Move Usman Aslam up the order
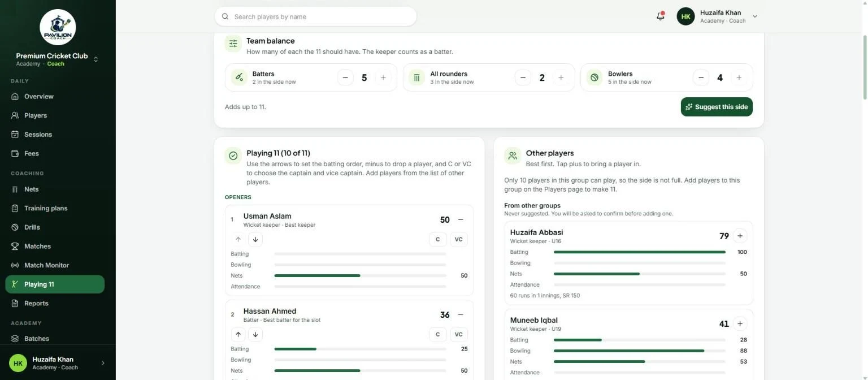This screenshot has width=868, height=380. click(238, 239)
